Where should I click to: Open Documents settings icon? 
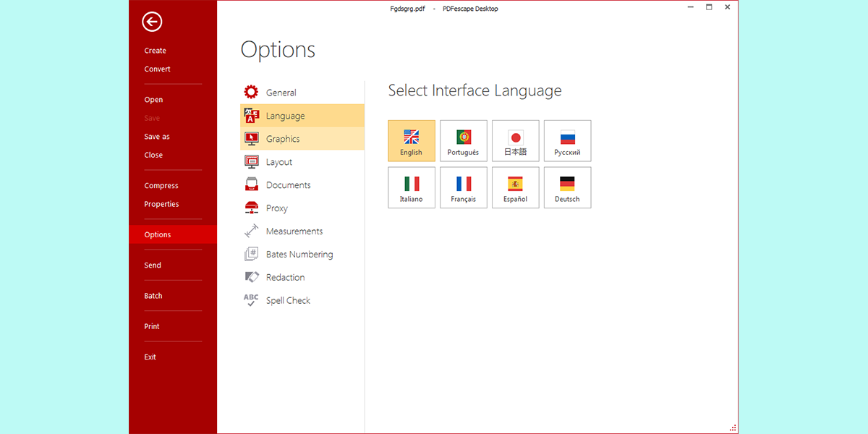pyautogui.click(x=251, y=185)
